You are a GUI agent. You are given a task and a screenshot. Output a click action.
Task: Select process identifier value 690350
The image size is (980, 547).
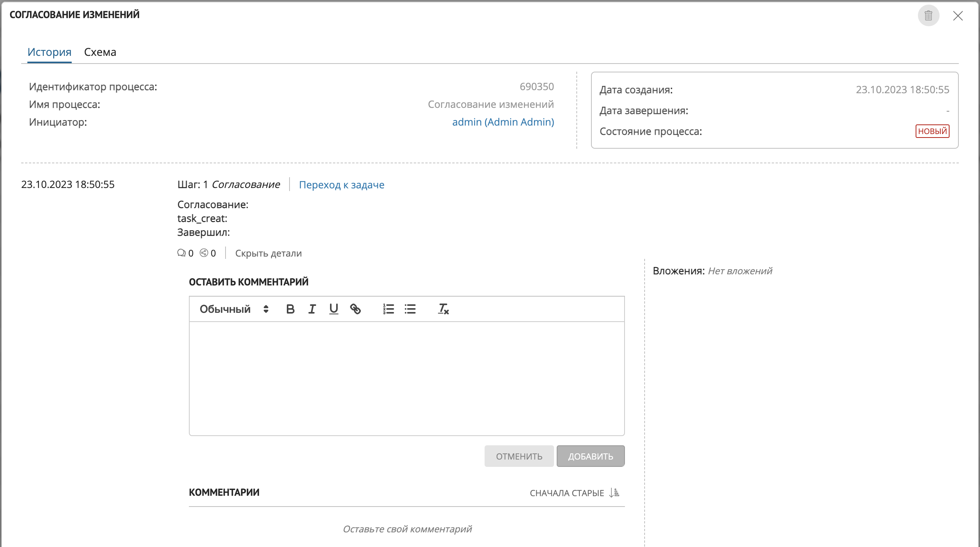[537, 87]
